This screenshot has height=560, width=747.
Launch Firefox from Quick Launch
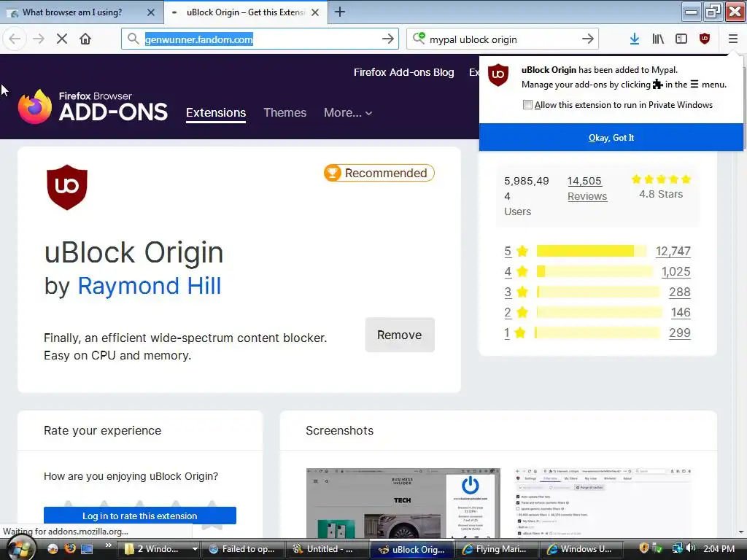(70, 548)
